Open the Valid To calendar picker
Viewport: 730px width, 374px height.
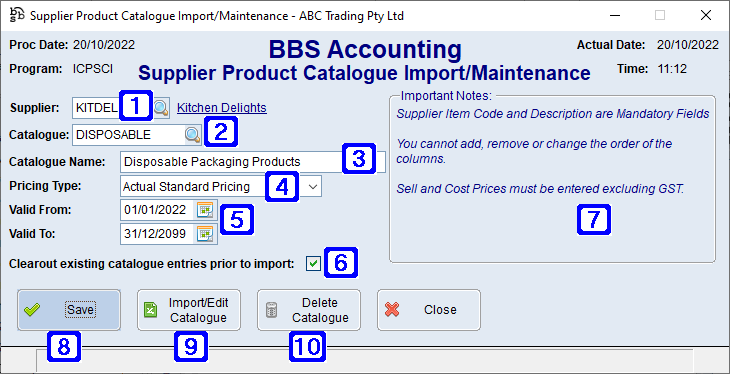click(204, 234)
